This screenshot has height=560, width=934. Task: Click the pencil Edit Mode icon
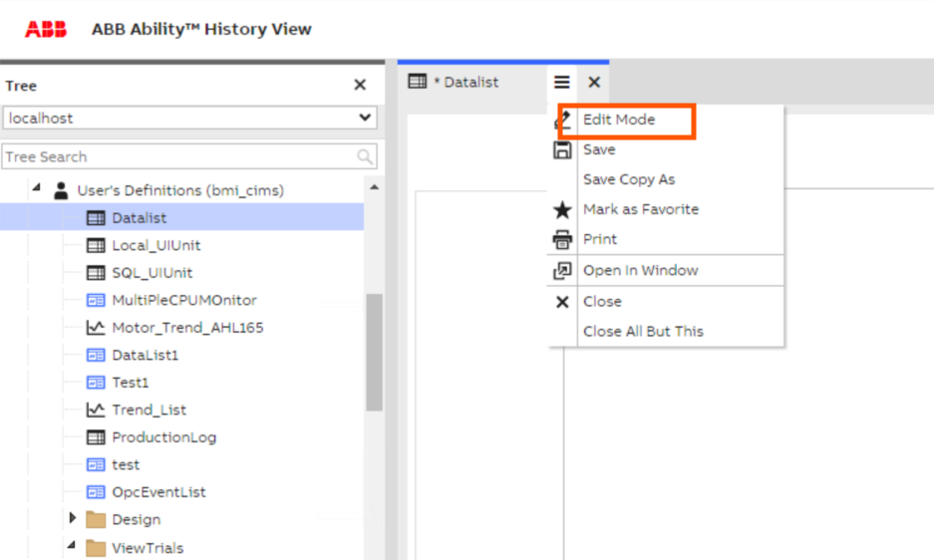562,120
